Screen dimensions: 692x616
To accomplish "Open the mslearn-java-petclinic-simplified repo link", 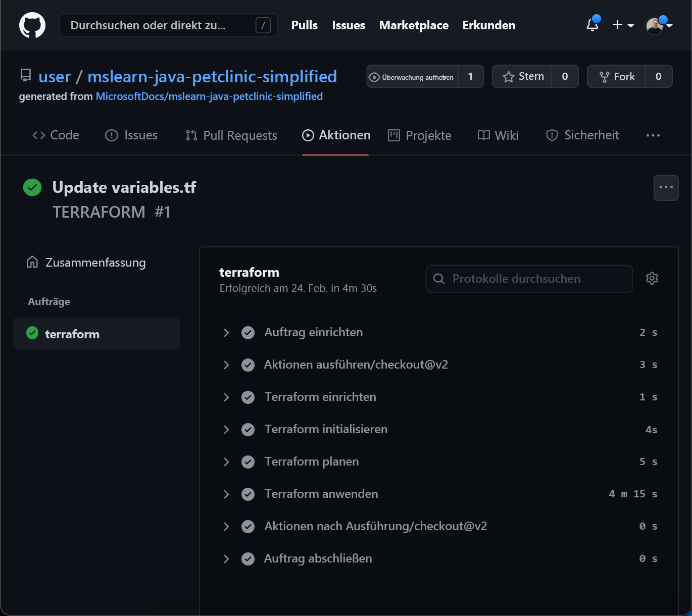I will [x=212, y=77].
